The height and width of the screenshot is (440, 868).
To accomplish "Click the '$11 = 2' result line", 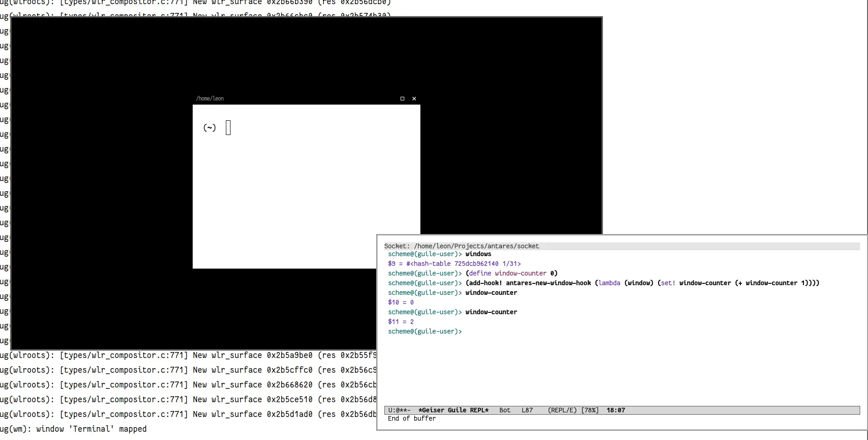I will [x=401, y=322].
